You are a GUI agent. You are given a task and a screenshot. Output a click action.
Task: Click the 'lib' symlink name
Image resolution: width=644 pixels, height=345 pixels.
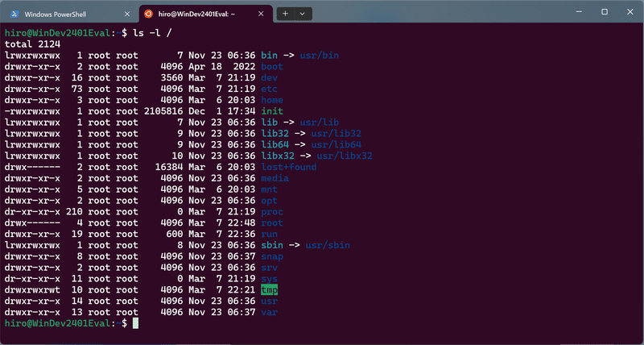[x=270, y=123]
